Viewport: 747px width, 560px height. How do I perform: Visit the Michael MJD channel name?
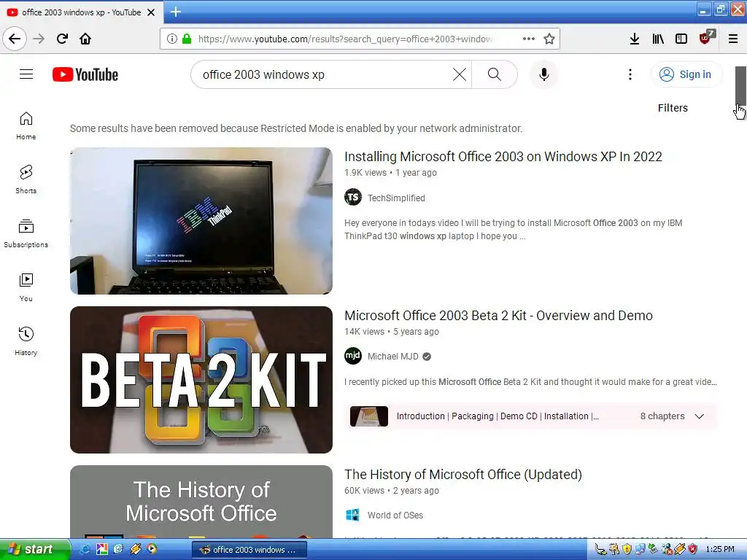coord(393,357)
